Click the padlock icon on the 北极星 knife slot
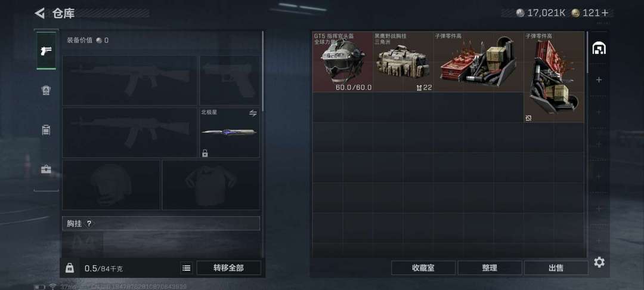The height and width of the screenshot is (290, 644). pos(205,153)
